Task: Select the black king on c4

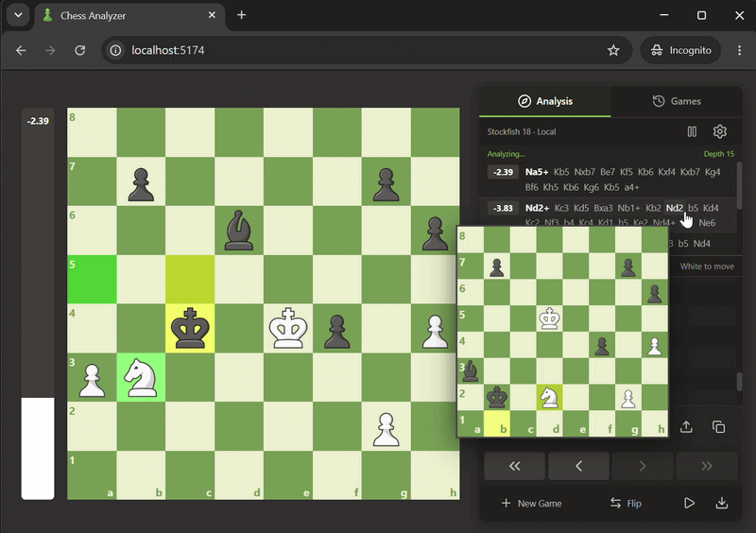Action: pos(190,329)
